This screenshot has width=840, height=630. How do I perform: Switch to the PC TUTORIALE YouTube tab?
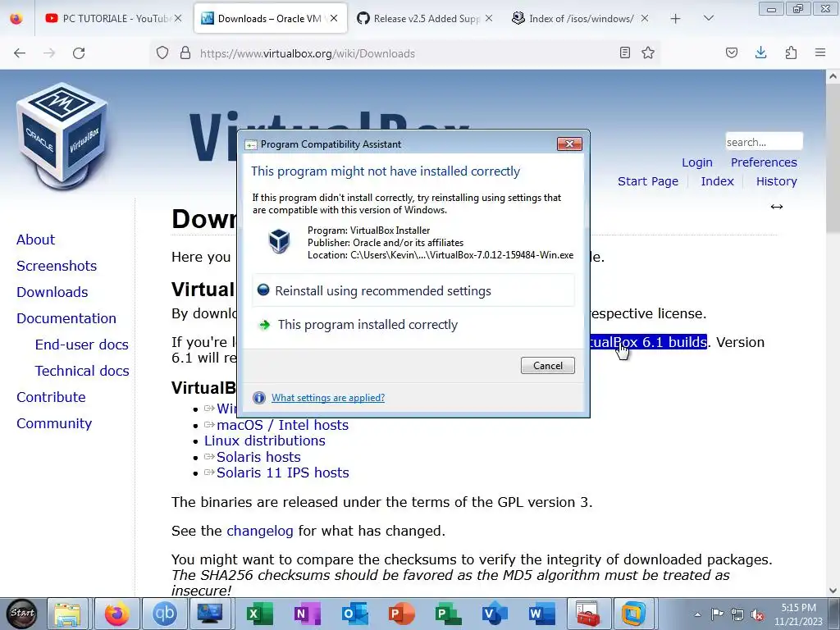pyautogui.click(x=111, y=19)
